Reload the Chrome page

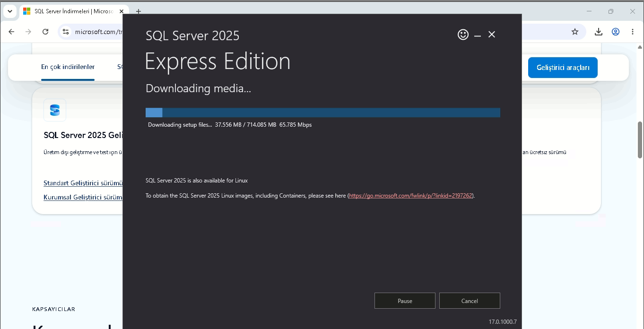coord(45,32)
